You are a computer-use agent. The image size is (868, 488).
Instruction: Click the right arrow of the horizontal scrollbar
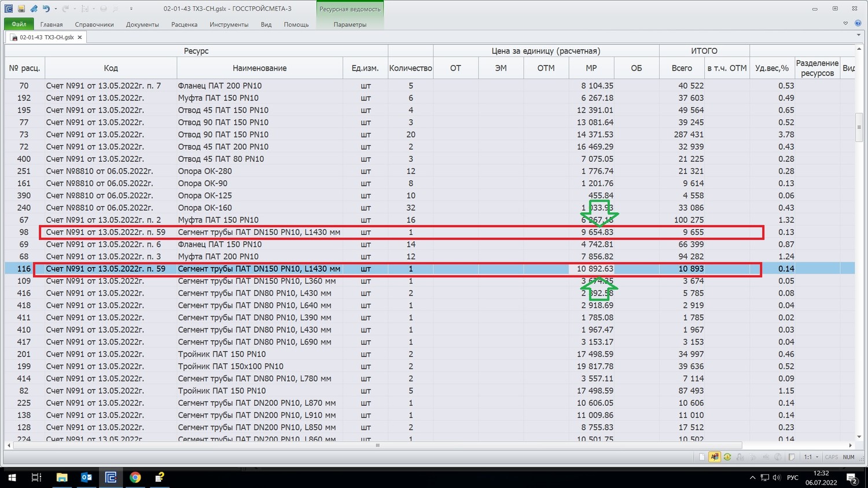[x=850, y=445]
